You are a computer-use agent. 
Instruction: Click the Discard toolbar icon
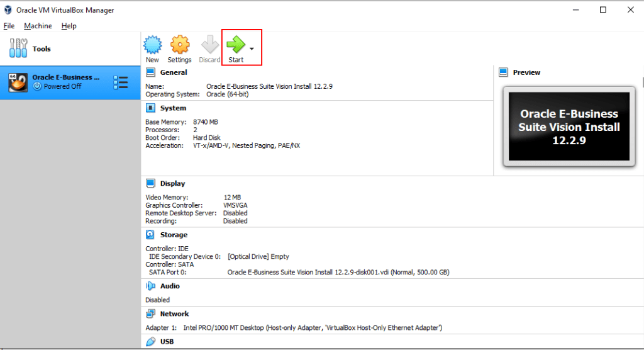pyautogui.click(x=209, y=45)
